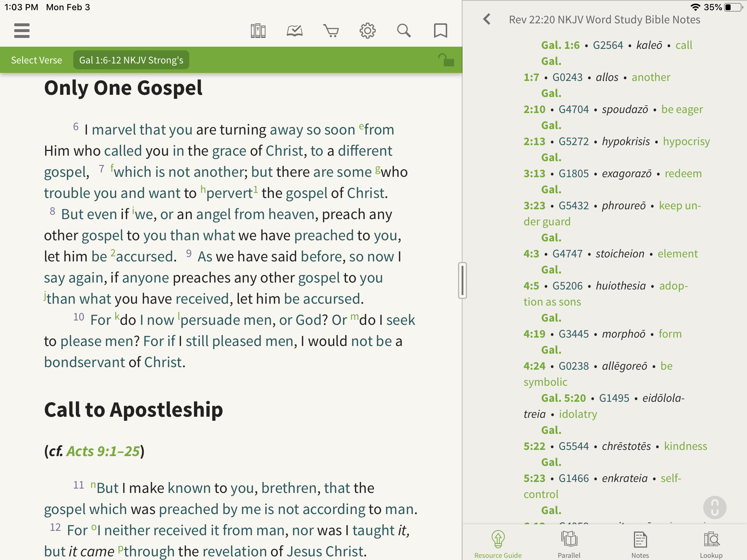Tap the Search icon

point(403,30)
